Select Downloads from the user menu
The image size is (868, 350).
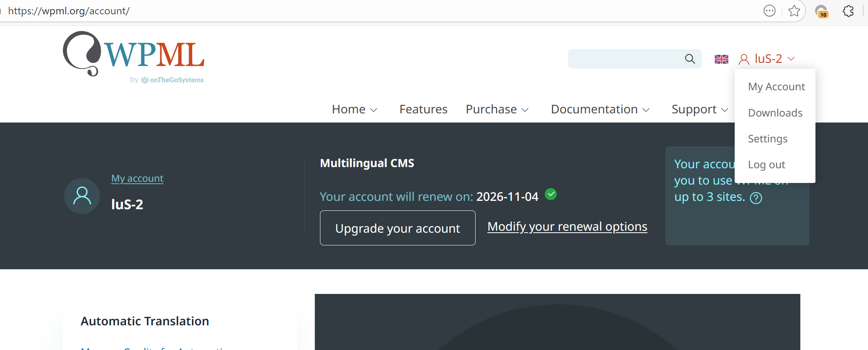click(x=775, y=113)
